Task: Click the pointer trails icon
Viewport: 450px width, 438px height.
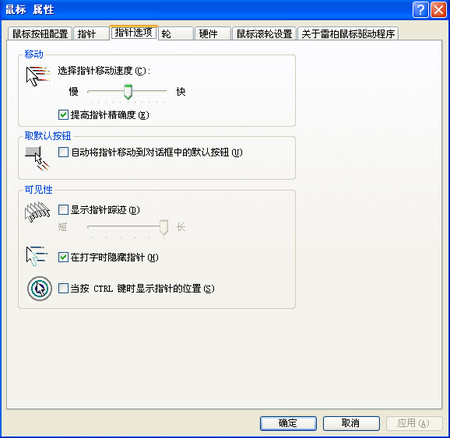Action: click(x=37, y=212)
